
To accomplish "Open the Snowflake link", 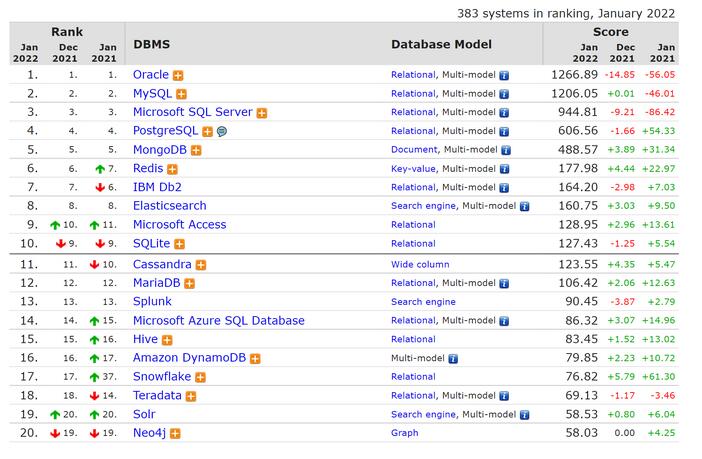I will (162, 377).
